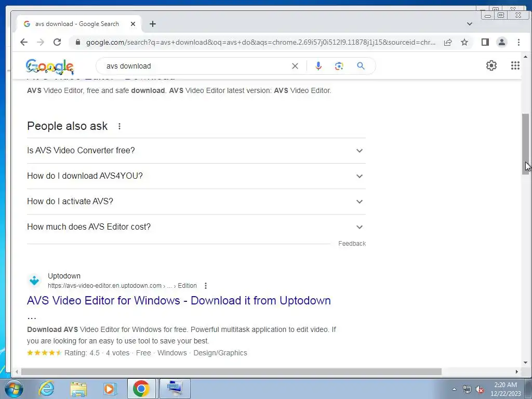Submit search with magnifier icon
Viewport: 532px width, 399px height.
361,66
